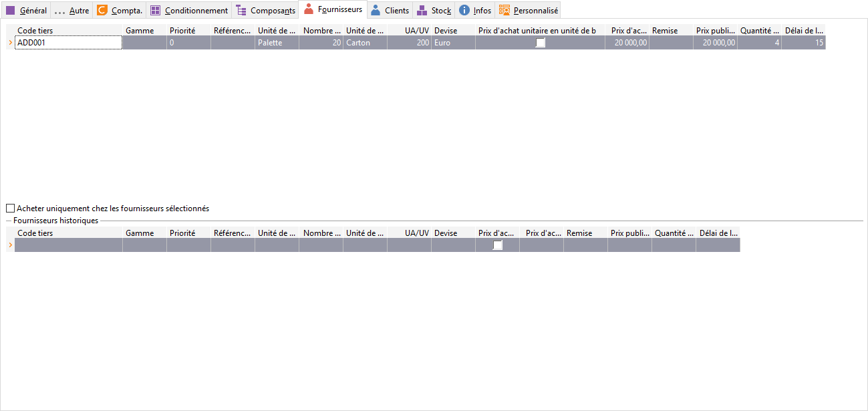Viewport: 868px width, 411px height.
Task: Click the empty Remise cell in ADD001 row
Action: coord(672,43)
